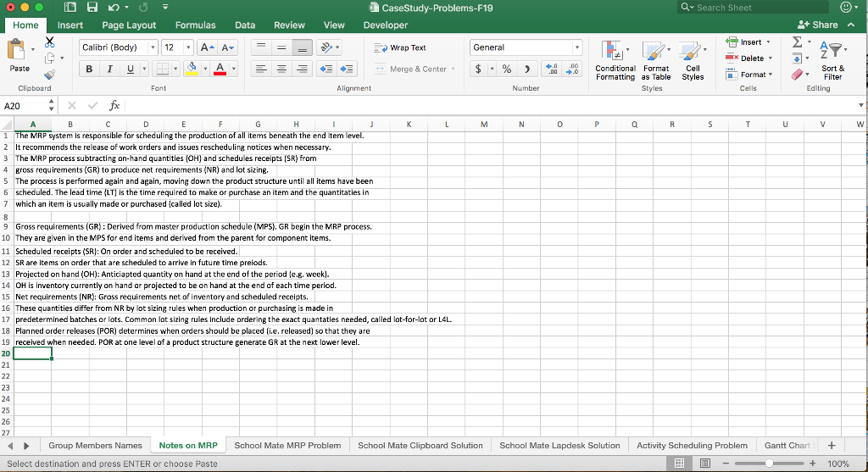Open the Data ribbon tab

245,25
